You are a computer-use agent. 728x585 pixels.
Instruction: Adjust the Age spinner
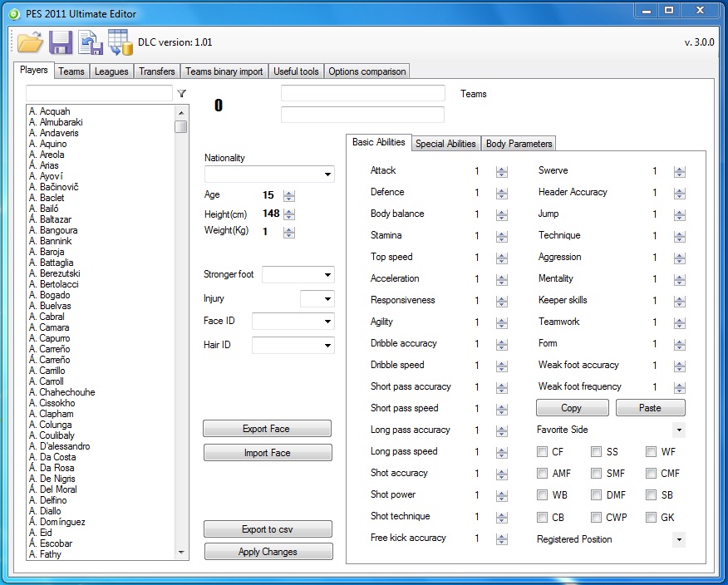click(288, 195)
